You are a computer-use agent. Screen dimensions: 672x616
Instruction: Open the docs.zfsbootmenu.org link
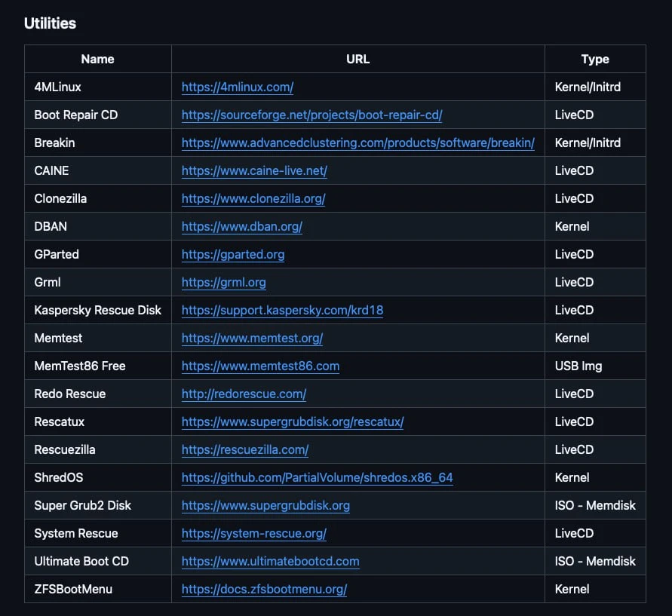coord(264,590)
